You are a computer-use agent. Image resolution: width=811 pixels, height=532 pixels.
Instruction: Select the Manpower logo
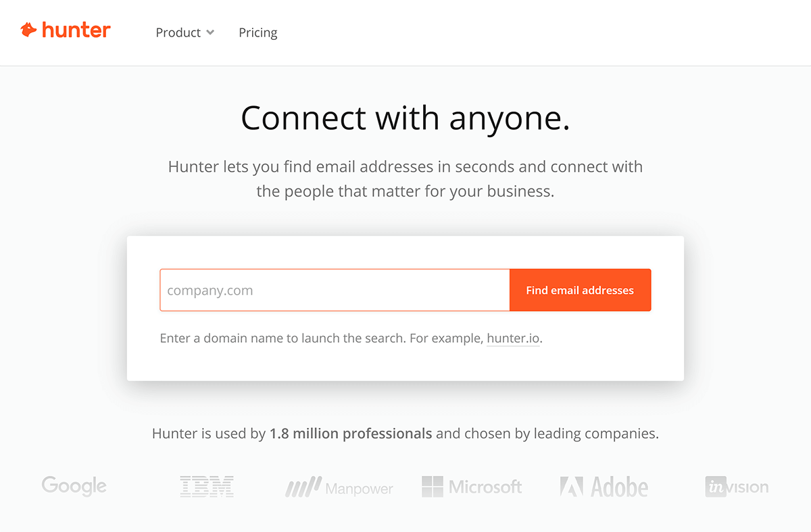(x=339, y=487)
